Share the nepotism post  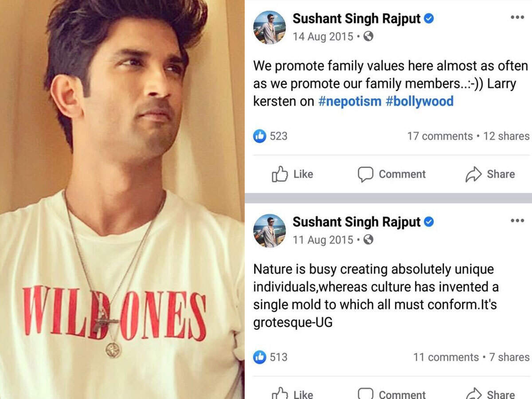490,174
